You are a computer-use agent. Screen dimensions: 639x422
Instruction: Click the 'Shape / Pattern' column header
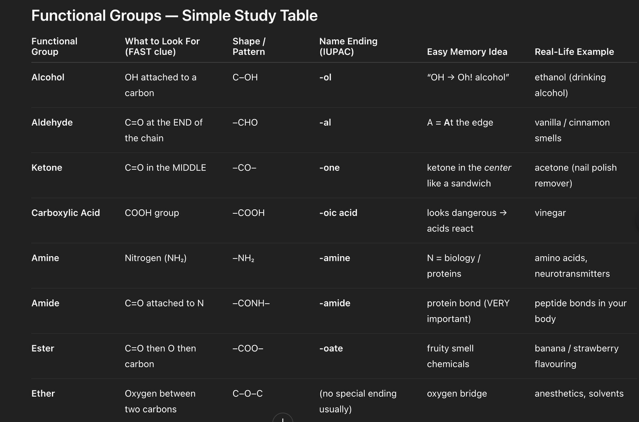249,46
